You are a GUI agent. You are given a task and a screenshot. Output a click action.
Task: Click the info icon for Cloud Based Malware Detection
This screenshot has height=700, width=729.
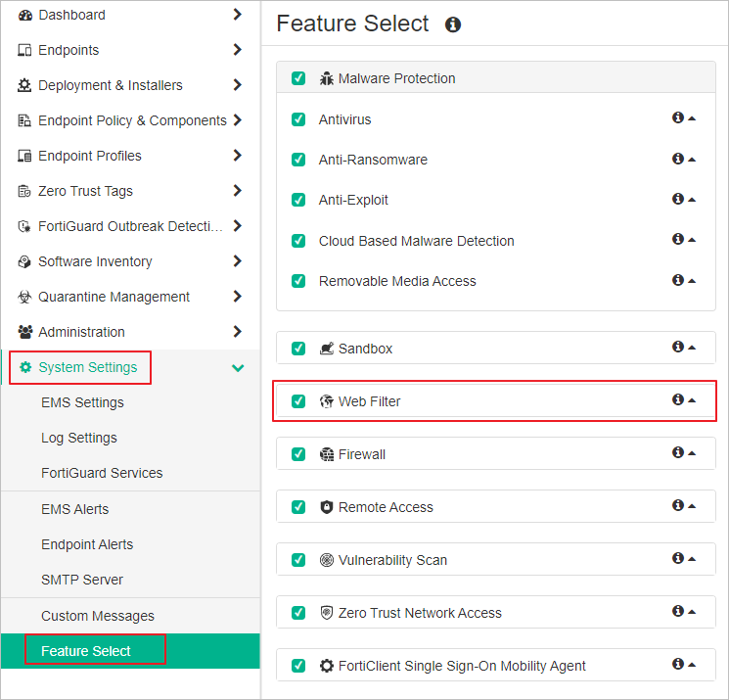click(678, 239)
